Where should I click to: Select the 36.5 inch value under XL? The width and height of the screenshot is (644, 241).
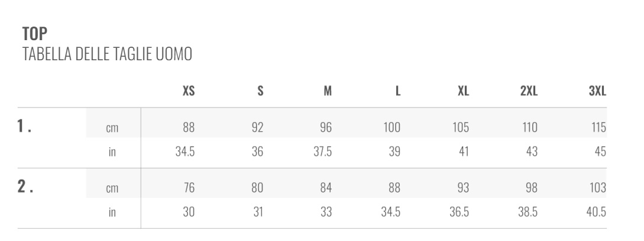point(459,212)
